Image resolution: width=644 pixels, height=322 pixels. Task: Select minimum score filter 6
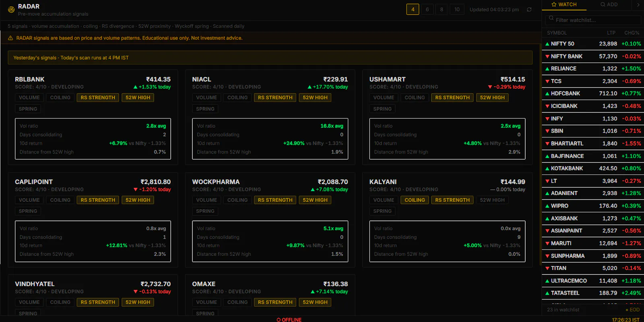[427, 9]
